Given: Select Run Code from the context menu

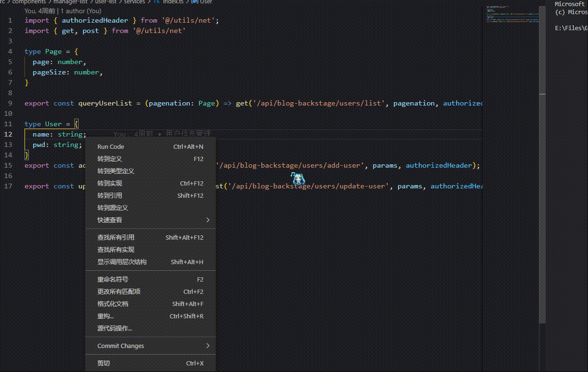Looking at the screenshot, I should pos(110,146).
